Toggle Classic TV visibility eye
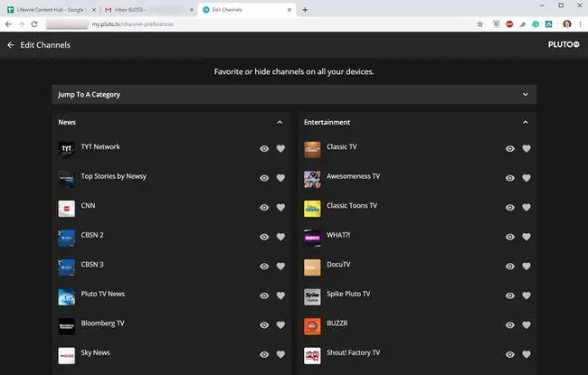The height and width of the screenshot is (375, 588). 510,149
